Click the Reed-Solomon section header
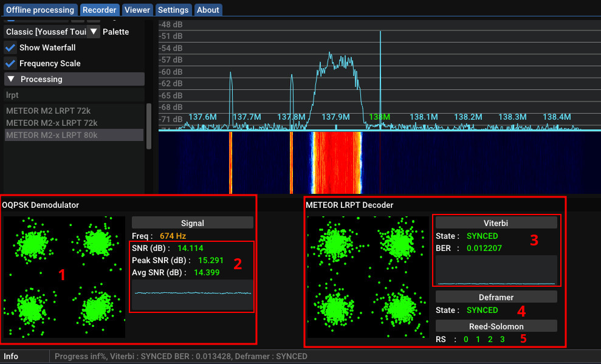This screenshot has width=601, height=364. (x=496, y=326)
